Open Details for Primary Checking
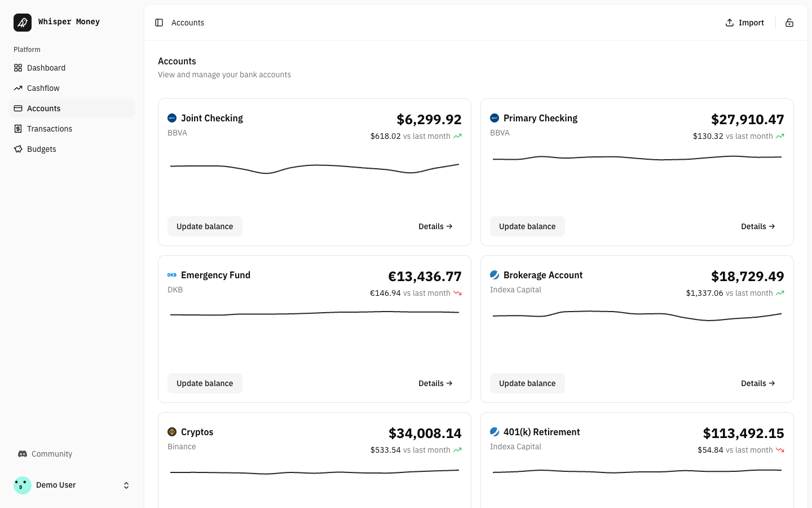This screenshot has height=508, width=812. [758, 226]
